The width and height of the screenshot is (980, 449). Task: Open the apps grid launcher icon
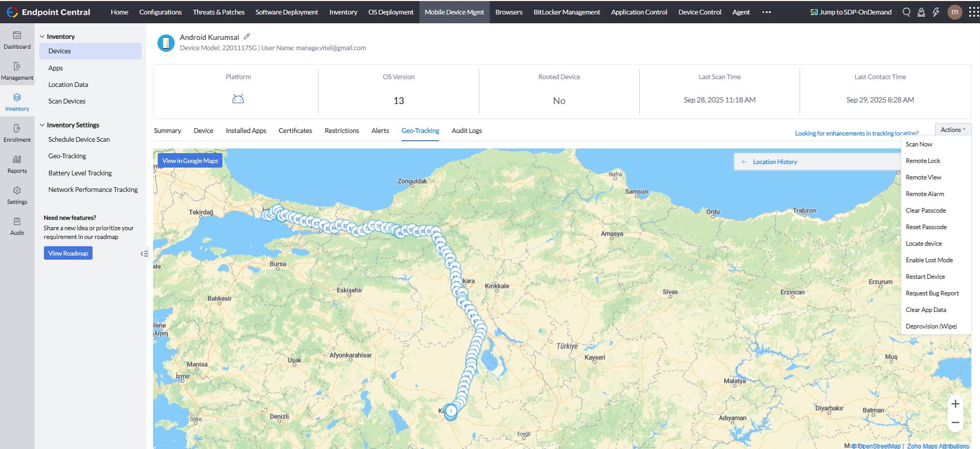pyautogui.click(x=973, y=12)
